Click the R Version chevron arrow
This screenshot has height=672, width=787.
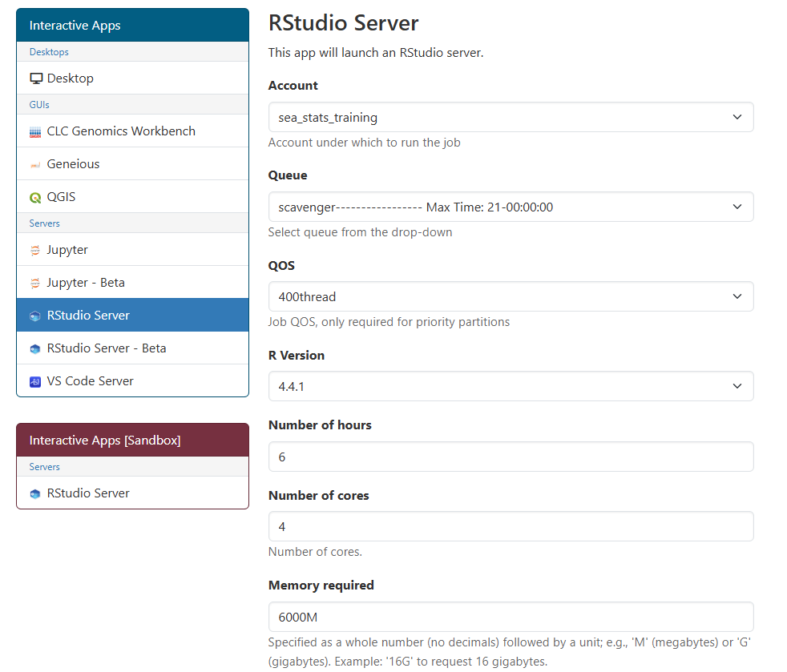point(737,387)
